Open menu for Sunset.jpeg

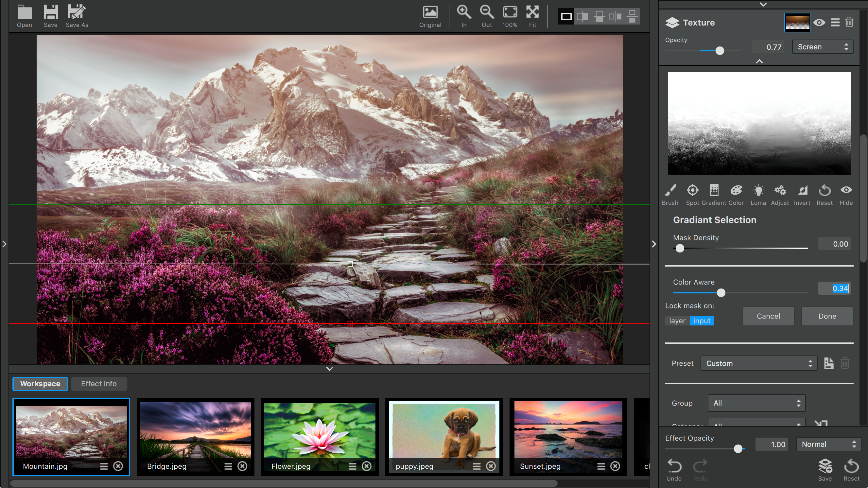point(601,466)
